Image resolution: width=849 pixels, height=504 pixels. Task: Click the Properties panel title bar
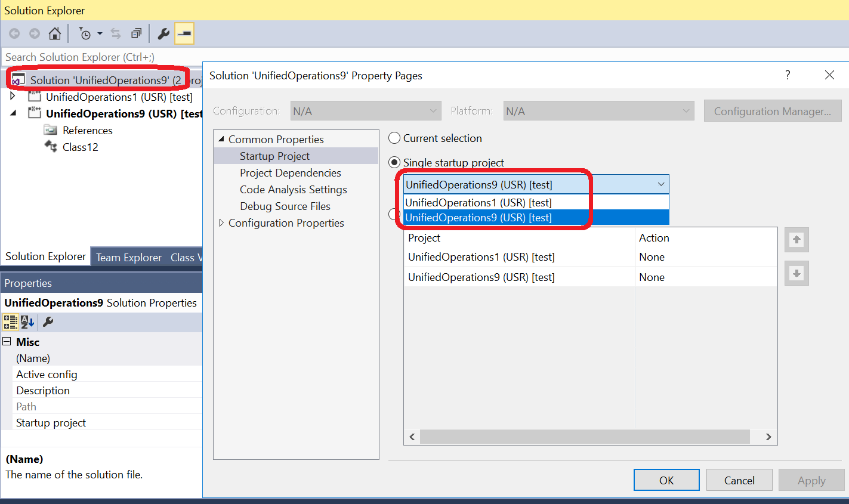click(x=101, y=283)
